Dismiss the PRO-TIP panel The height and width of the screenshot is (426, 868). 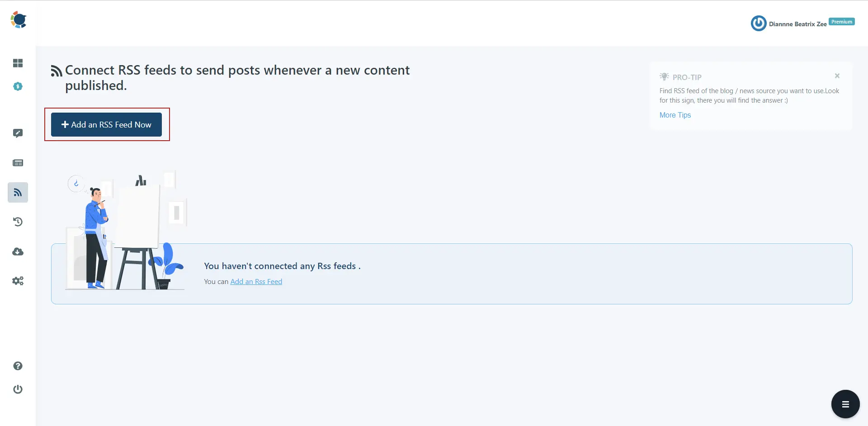click(x=837, y=76)
